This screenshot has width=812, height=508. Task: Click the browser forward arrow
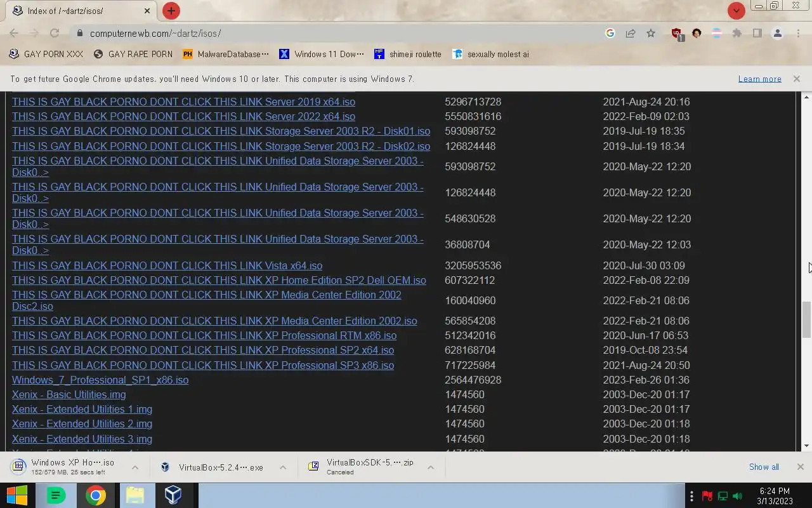coord(34,33)
